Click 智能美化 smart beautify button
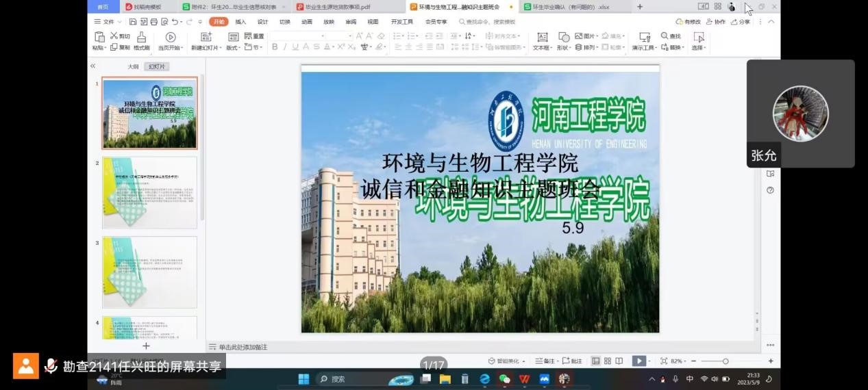The image size is (868, 390). coord(507,361)
